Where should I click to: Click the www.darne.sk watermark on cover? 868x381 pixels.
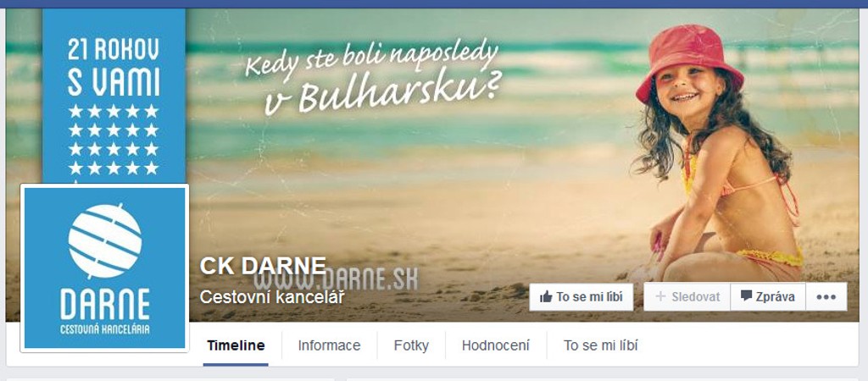click(337, 279)
